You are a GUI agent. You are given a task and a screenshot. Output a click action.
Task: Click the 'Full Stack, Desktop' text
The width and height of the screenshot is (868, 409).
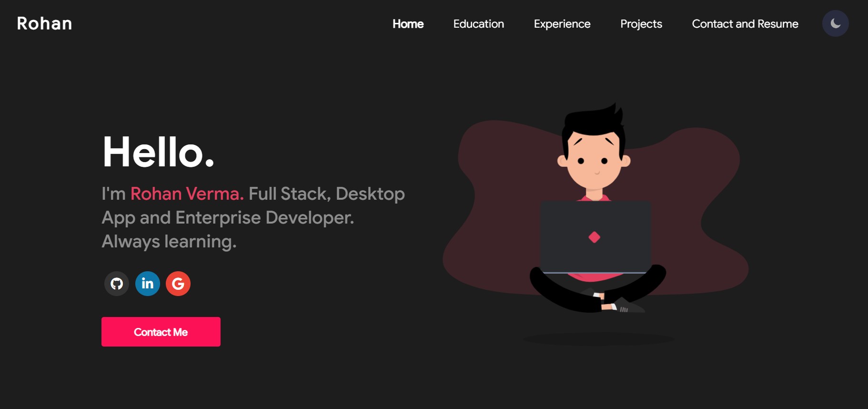326,194
